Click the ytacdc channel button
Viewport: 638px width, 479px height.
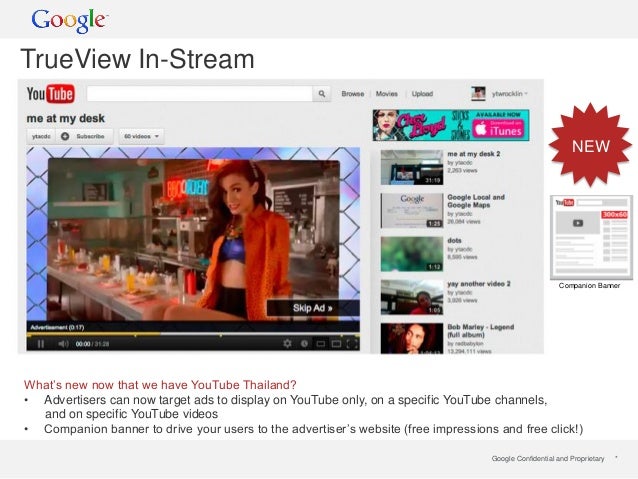41,136
